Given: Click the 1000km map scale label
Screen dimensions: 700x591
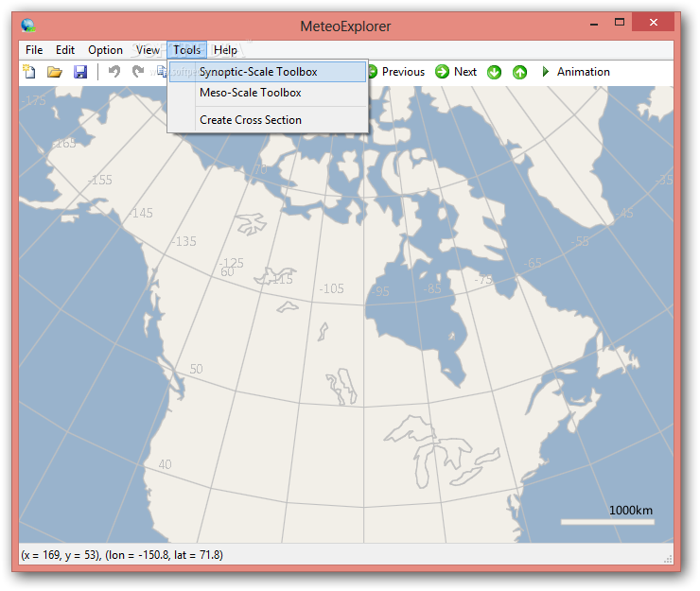Looking at the screenshot, I should [630, 511].
